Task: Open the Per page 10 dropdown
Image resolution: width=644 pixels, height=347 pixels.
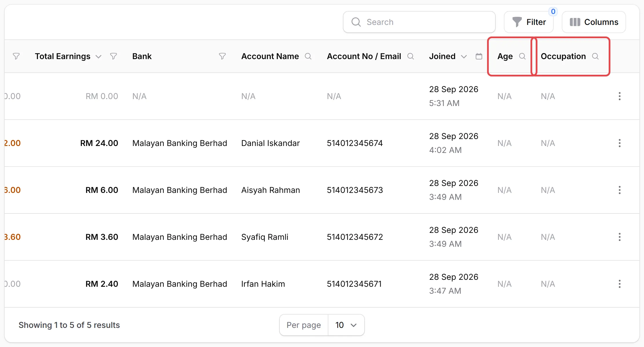Action: [x=346, y=325]
